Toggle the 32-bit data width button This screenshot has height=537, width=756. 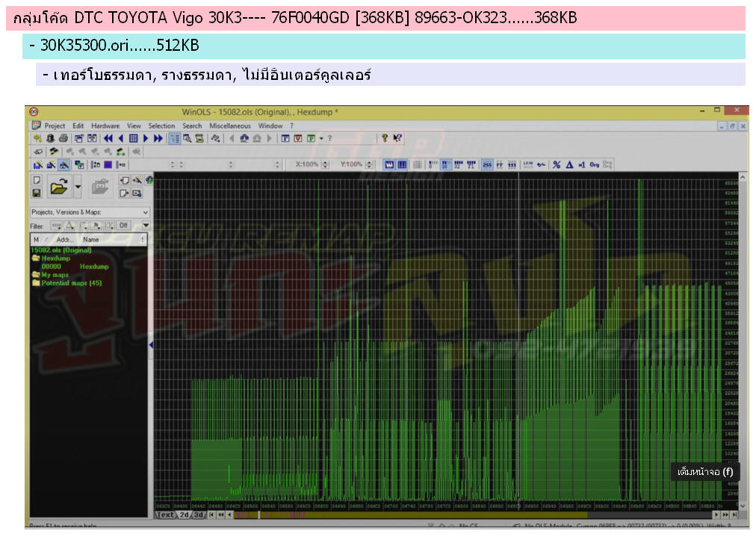(459, 165)
